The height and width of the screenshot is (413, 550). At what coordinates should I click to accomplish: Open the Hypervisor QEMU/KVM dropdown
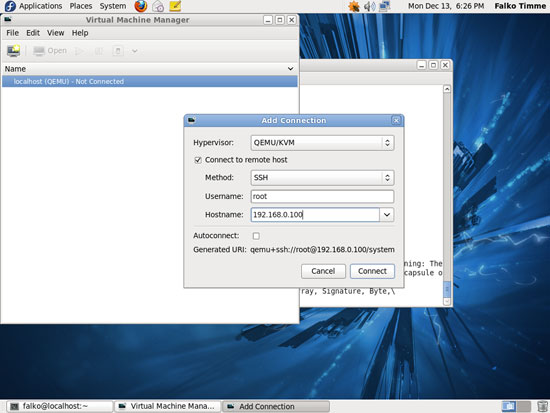(x=322, y=143)
